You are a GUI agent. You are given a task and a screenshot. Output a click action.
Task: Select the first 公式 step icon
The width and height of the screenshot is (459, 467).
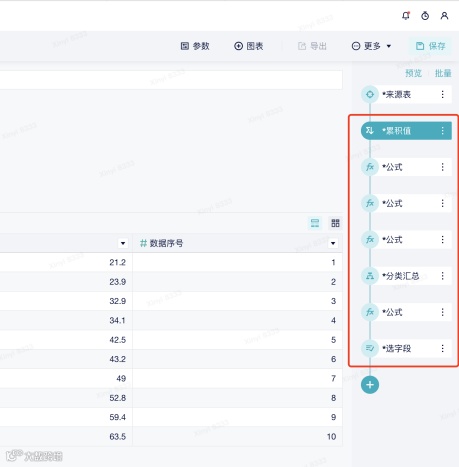point(370,167)
